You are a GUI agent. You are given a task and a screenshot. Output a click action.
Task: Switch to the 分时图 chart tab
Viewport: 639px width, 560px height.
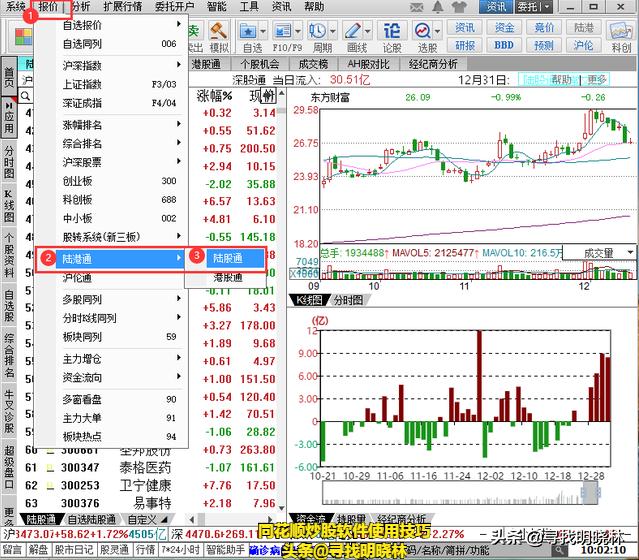coord(348,300)
